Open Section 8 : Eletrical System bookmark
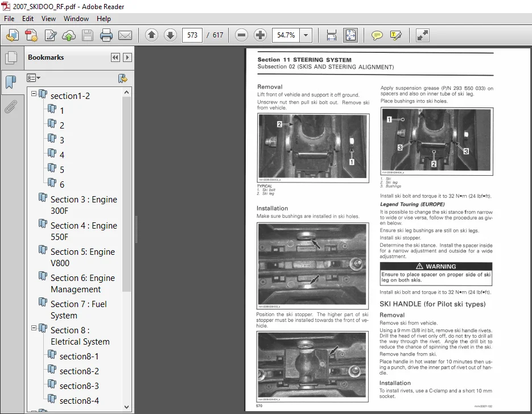The width and height of the screenshot is (532, 414). pos(80,336)
